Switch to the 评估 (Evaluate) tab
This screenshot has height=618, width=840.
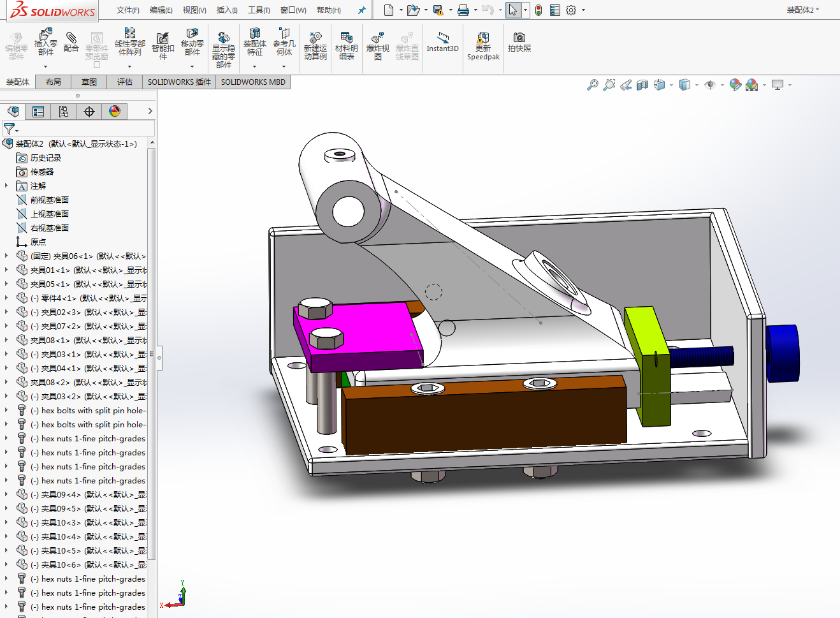[x=124, y=82]
